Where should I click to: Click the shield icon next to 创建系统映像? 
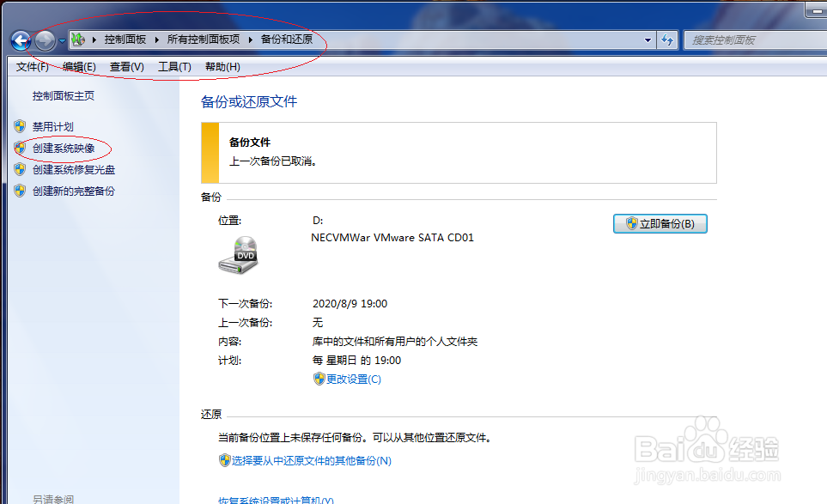[x=19, y=148]
